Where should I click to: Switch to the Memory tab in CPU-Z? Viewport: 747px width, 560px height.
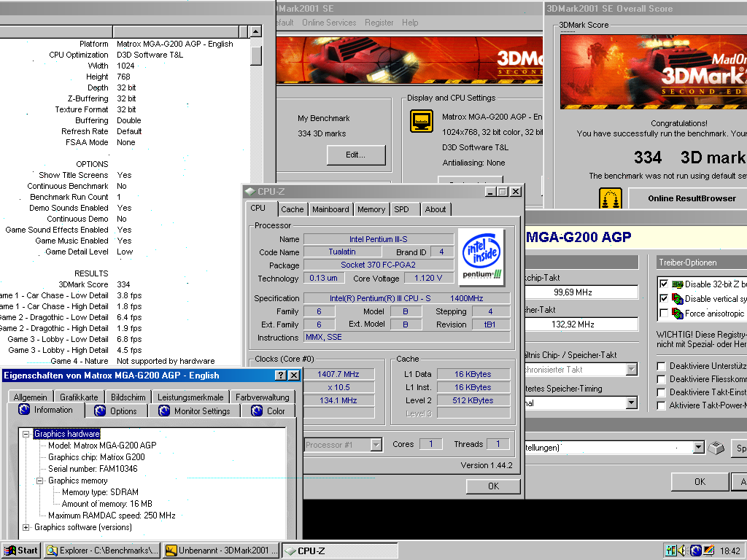pos(371,209)
